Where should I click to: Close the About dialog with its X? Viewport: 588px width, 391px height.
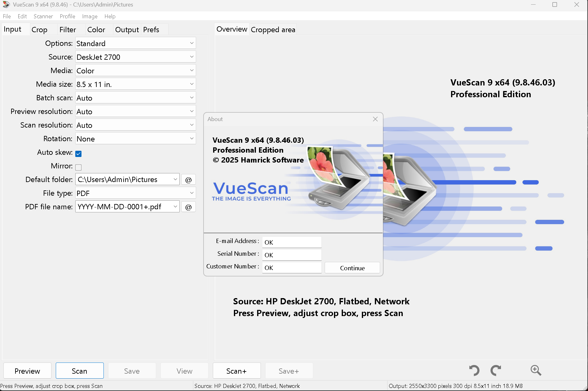point(375,119)
